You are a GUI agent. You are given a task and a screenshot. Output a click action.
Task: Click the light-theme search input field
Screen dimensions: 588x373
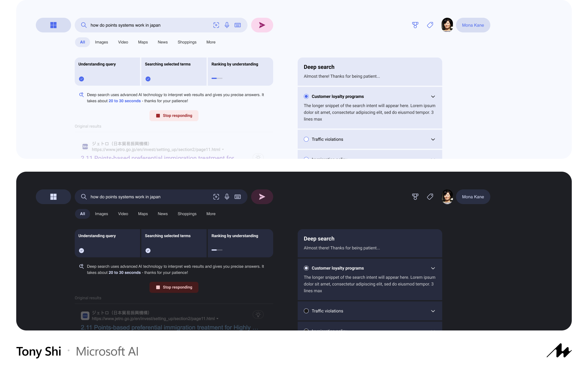[x=147, y=25]
